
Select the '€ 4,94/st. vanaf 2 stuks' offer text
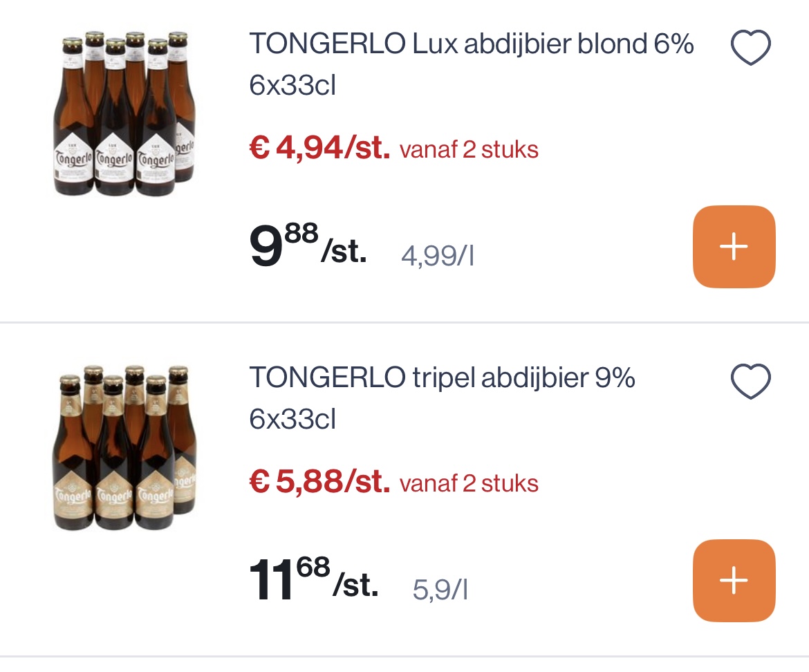click(x=392, y=149)
